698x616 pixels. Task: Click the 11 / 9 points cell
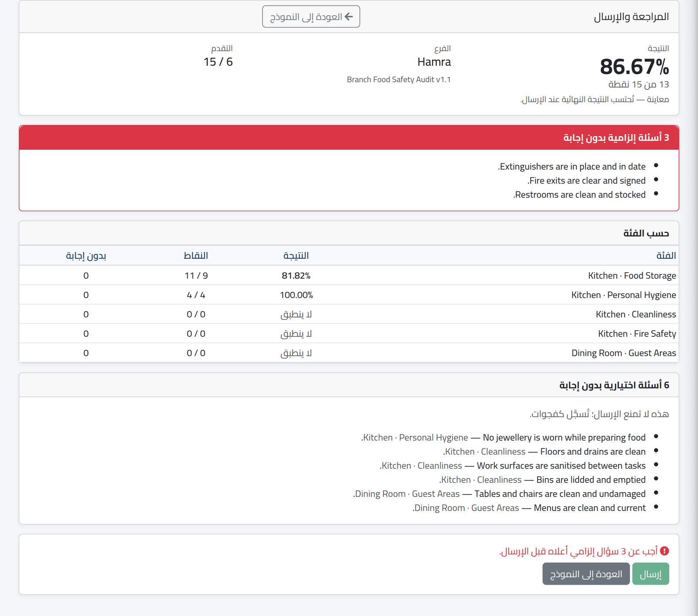196,276
